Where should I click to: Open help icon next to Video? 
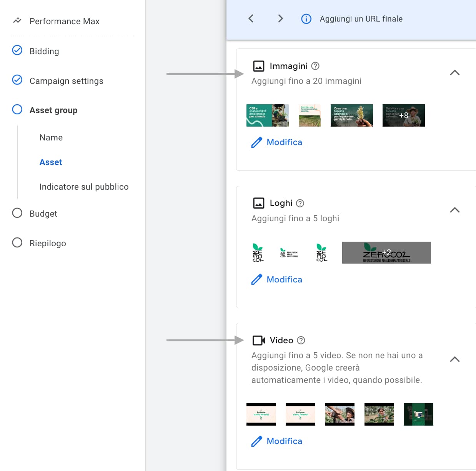(301, 340)
